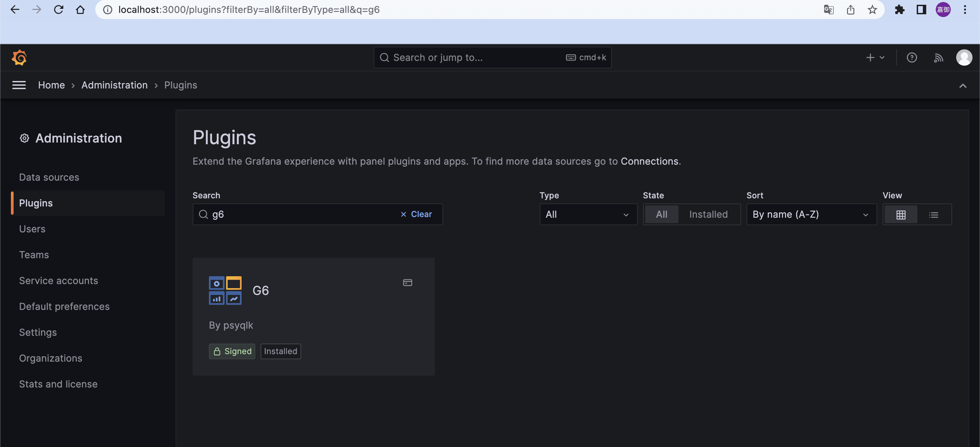
Task: Open Service accounts in sidebar
Action: (59, 281)
